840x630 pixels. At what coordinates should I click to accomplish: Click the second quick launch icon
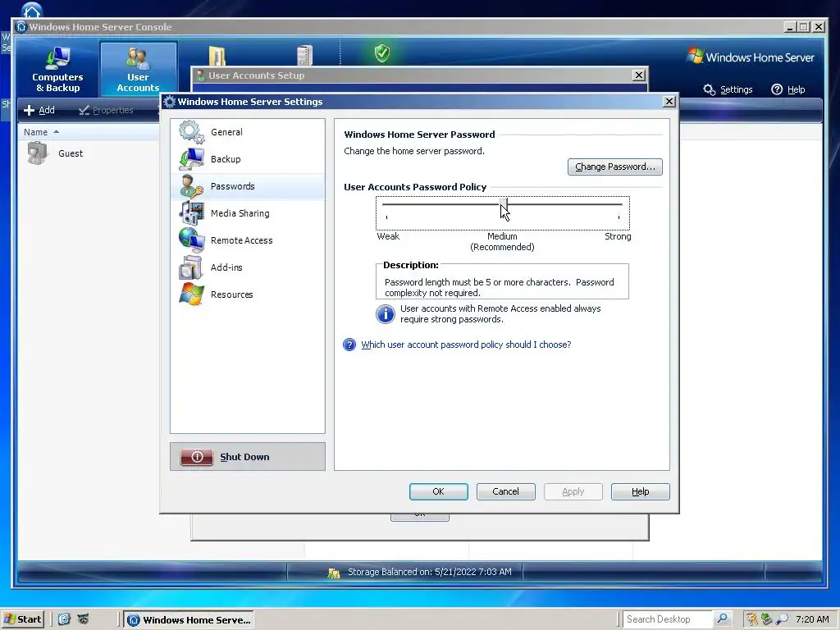click(83, 619)
